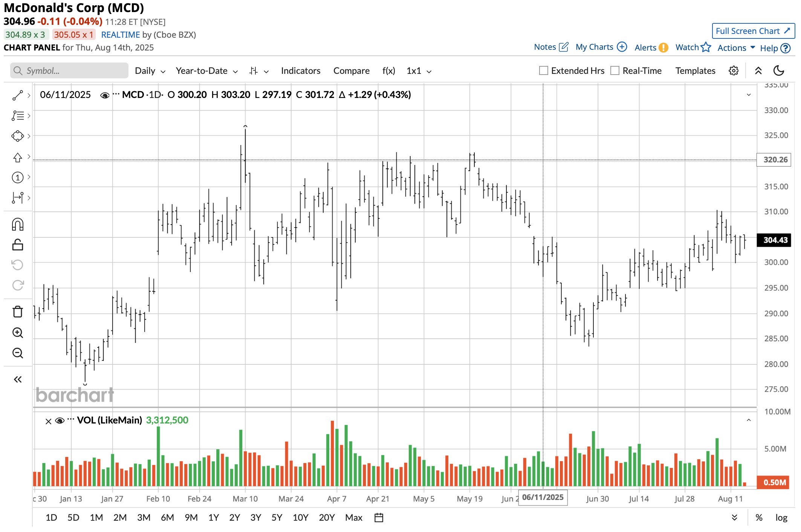The width and height of the screenshot is (801, 532).
Task: Open the Actions dropdown menu
Action: tap(736, 48)
